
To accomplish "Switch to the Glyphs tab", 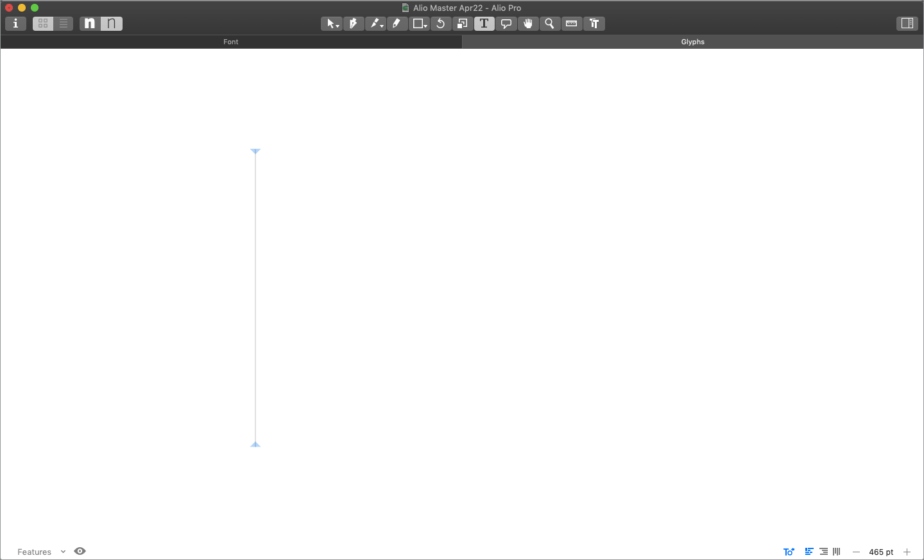I will (x=692, y=42).
